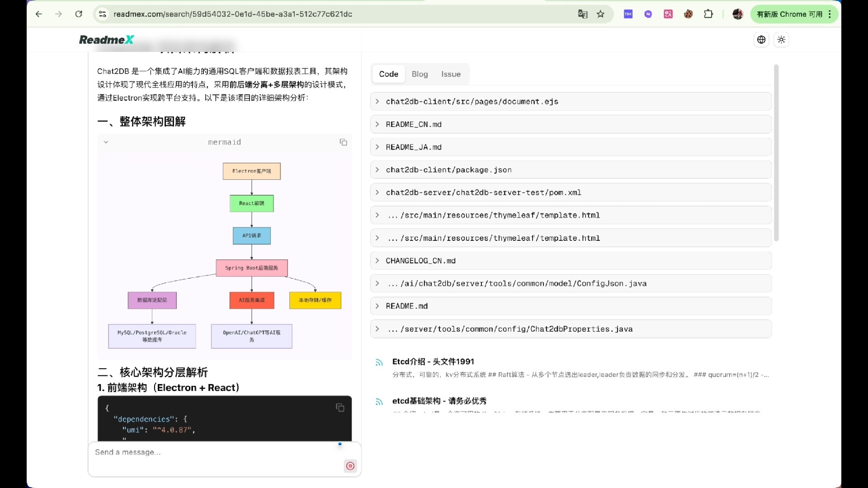868x488 pixels.
Task: Click the RSS icon beside Etcd介绍
Action: (379, 362)
